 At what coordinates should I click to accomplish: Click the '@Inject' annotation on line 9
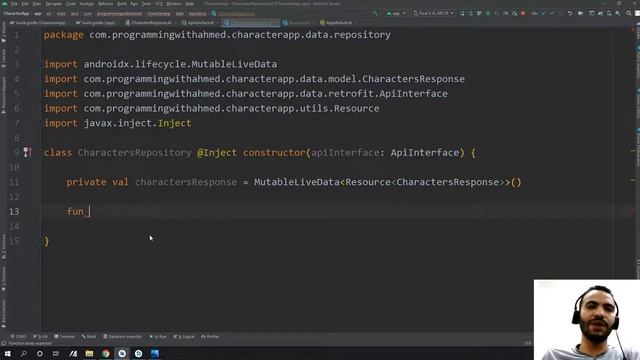coord(217,153)
